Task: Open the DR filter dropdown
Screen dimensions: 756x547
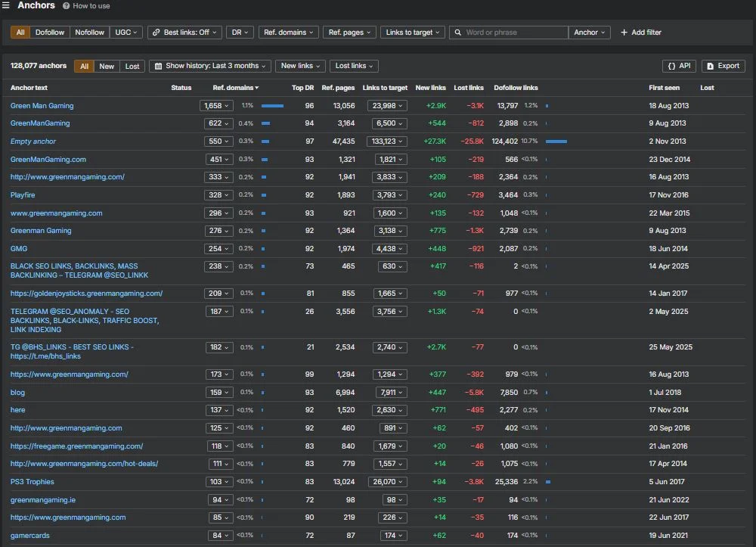Action: coord(240,33)
